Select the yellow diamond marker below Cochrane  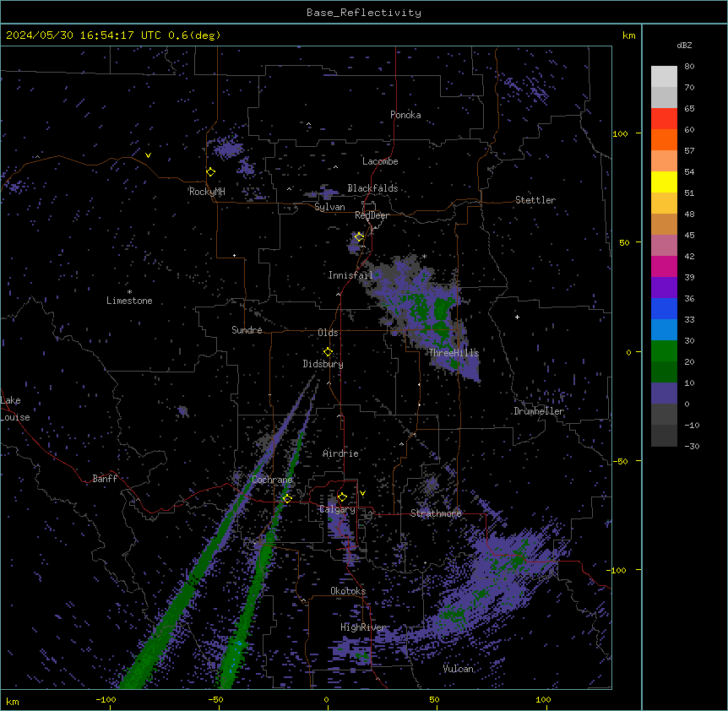[x=287, y=498]
